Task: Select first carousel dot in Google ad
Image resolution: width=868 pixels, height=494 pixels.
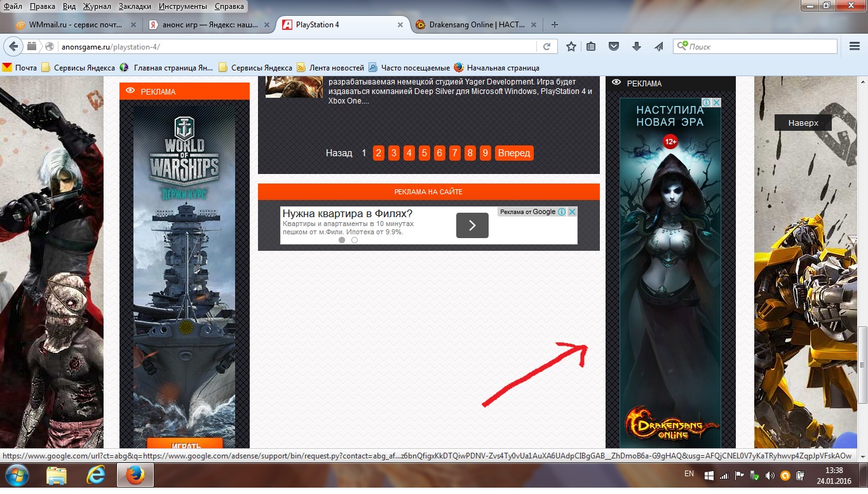Action: [x=342, y=240]
